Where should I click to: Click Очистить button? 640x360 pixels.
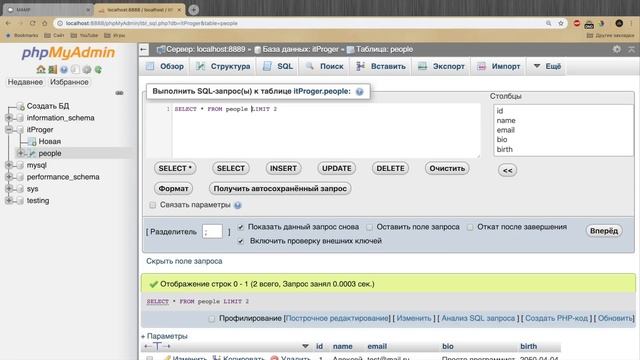(x=447, y=168)
